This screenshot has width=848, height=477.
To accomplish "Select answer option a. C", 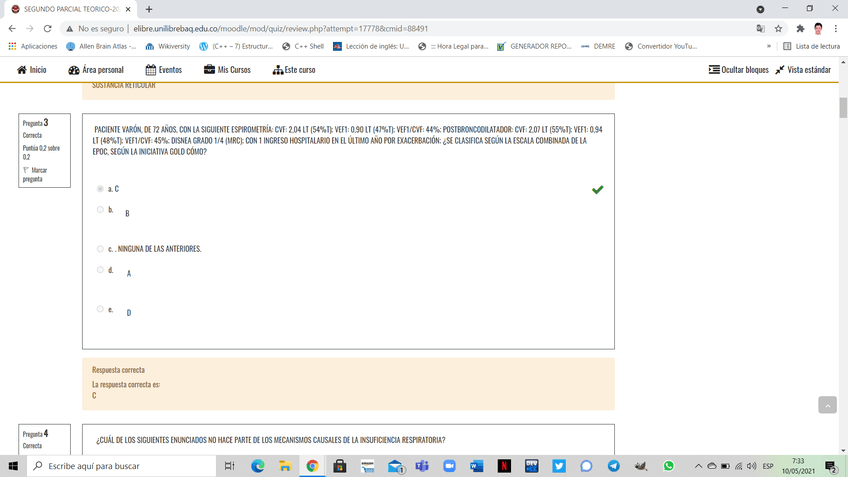I will (x=100, y=189).
